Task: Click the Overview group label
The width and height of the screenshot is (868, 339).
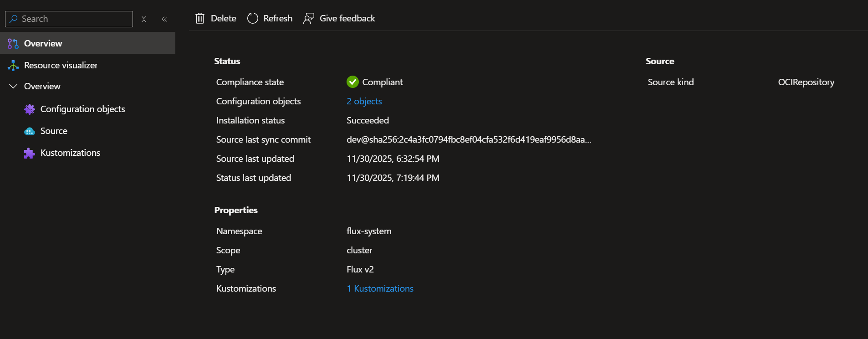Action: tap(42, 86)
